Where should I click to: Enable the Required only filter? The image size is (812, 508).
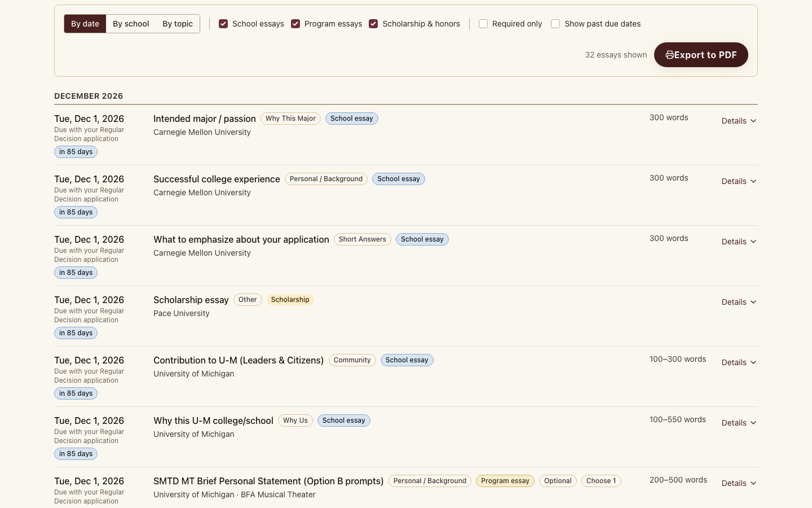pyautogui.click(x=483, y=24)
